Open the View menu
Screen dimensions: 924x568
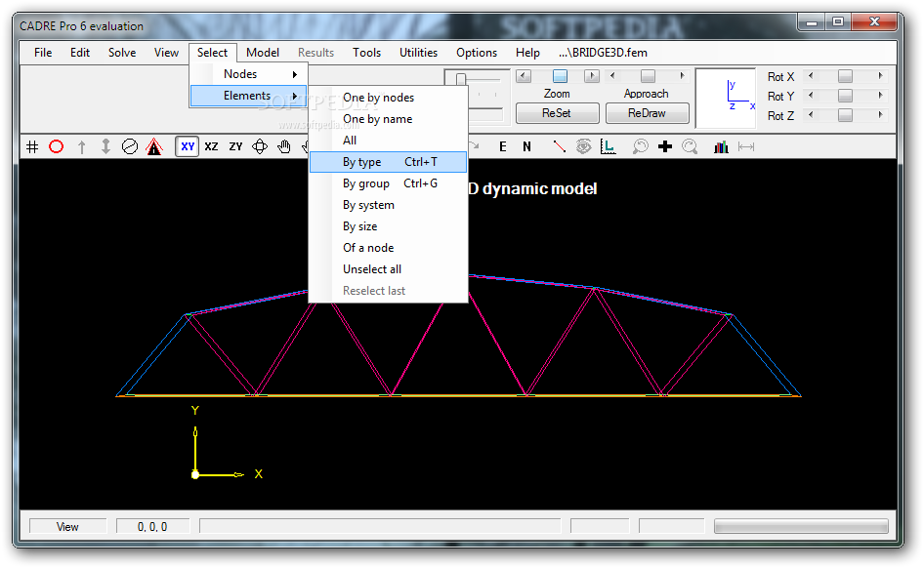pos(166,53)
